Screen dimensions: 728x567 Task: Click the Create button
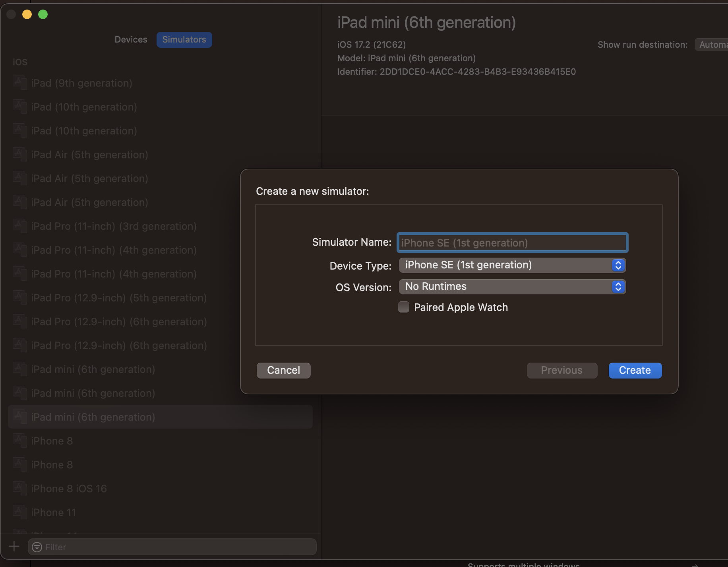[x=635, y=370]
